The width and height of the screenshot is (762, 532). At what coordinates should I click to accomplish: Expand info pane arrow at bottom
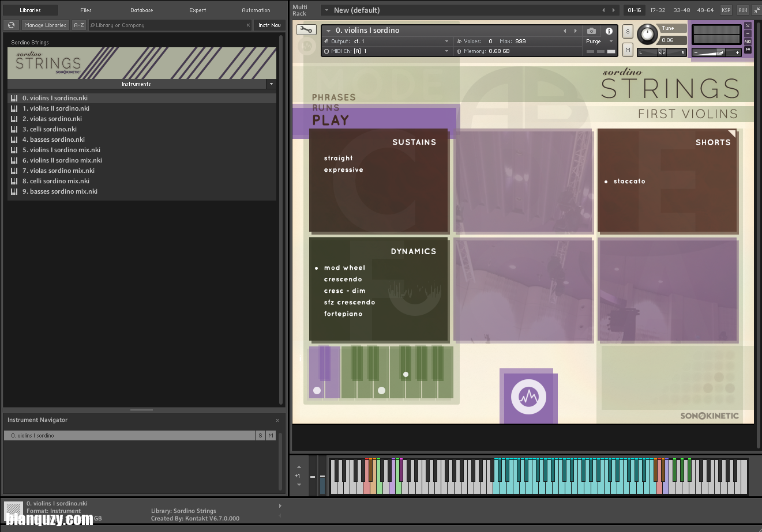tap(280, 506)
